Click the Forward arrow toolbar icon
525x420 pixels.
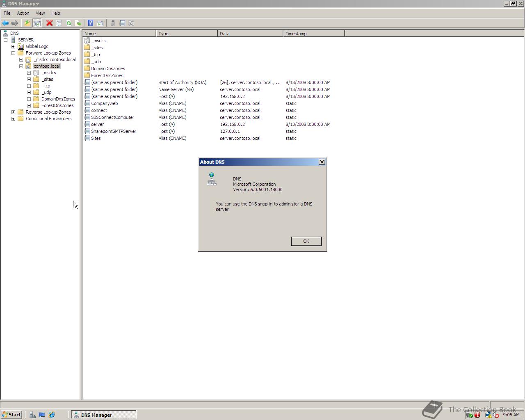(15, 23)
